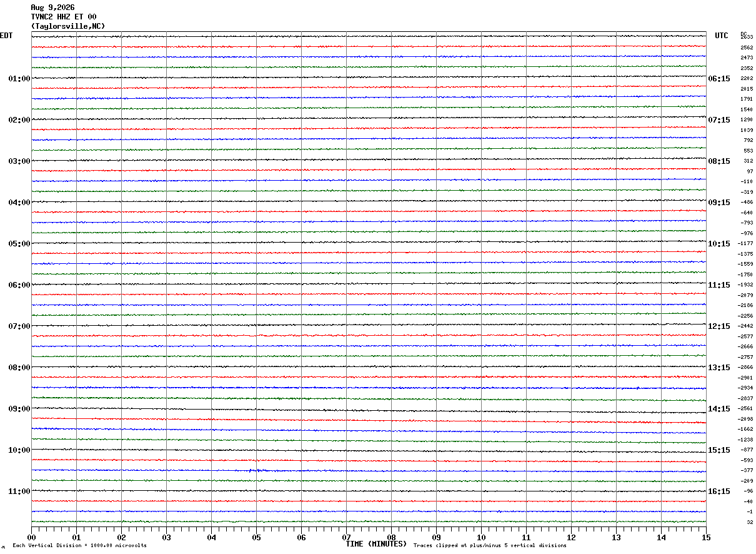Click the (Taylorsville,NC) location text

pyautogui.click(x=68, y=26)
